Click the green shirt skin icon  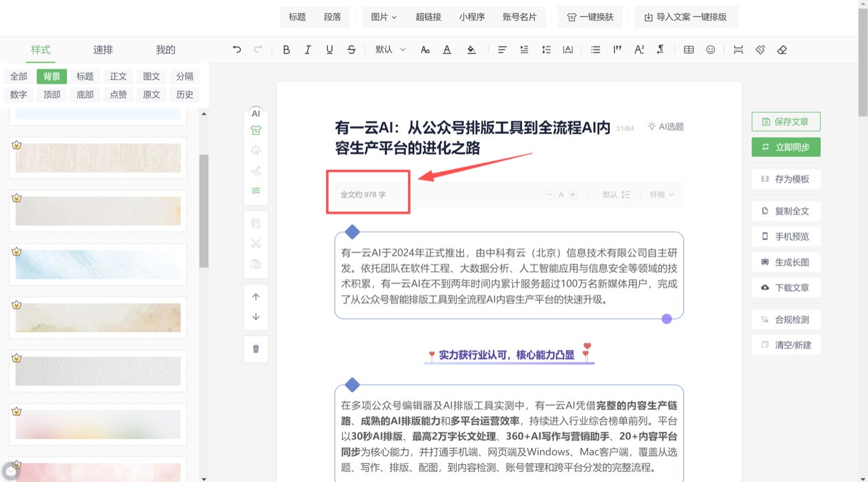click(x=256, y=130)
